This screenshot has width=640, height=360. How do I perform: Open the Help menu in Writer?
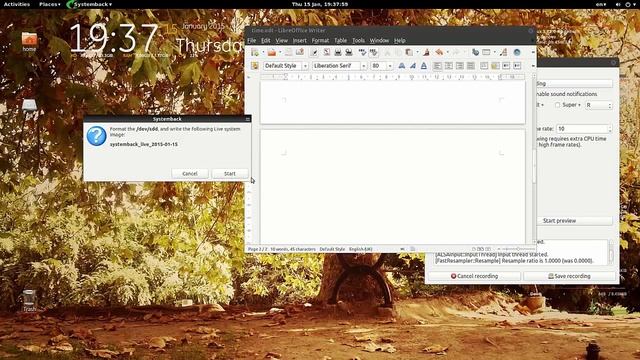coord(400,40)
